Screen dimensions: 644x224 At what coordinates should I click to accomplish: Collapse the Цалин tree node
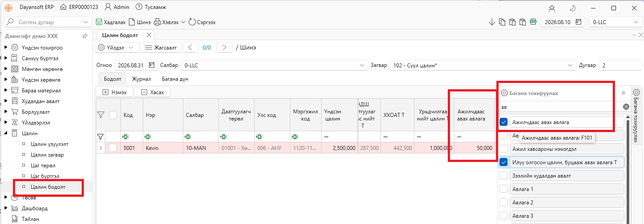[x=5, y=133]
